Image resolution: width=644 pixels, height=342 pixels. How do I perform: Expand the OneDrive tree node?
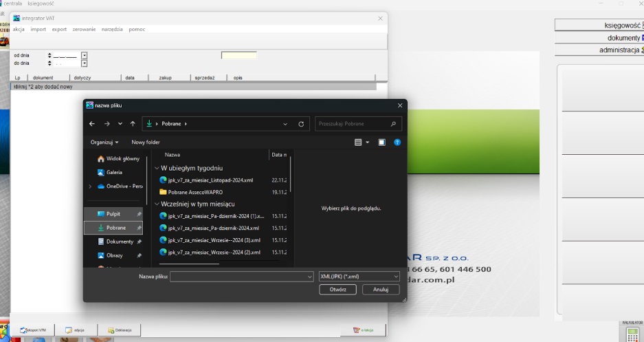point(90,186)
